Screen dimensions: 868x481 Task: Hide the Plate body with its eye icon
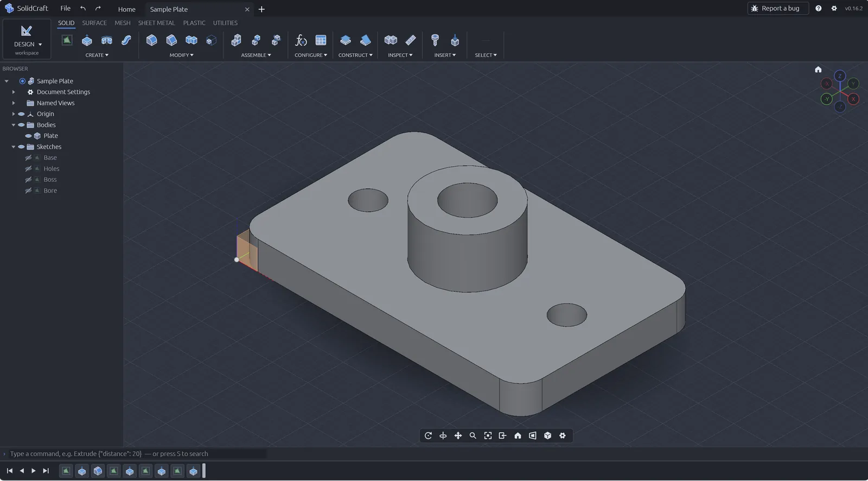pos(28,136)
